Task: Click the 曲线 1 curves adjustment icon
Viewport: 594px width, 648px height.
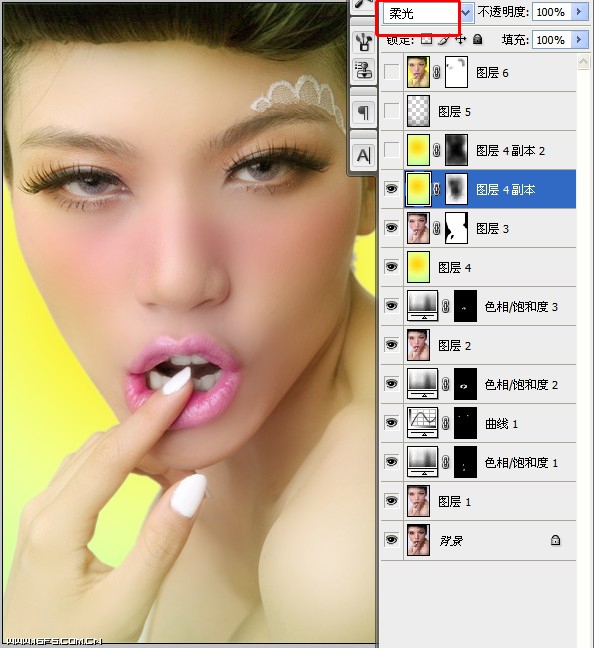Action: click(422, 423)
